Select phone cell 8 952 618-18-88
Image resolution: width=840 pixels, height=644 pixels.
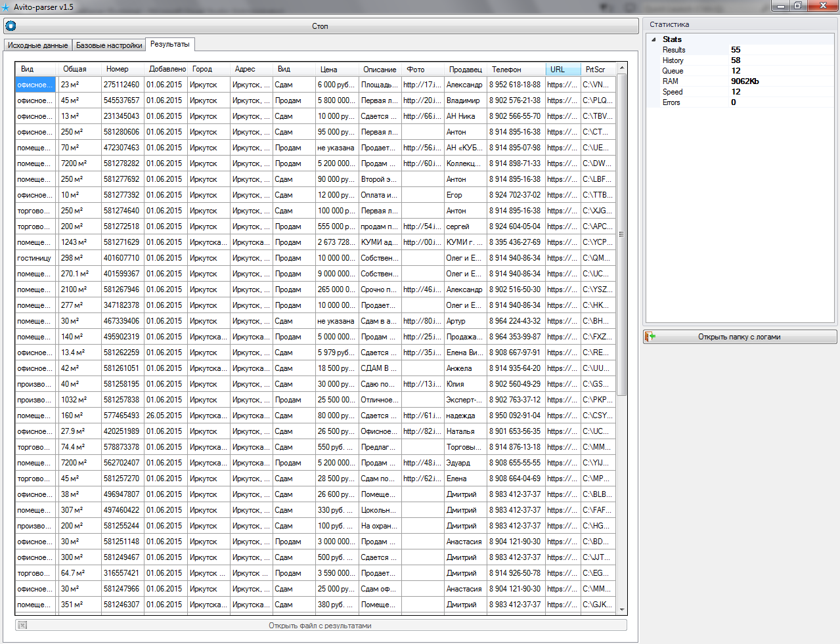pos(515,85)
